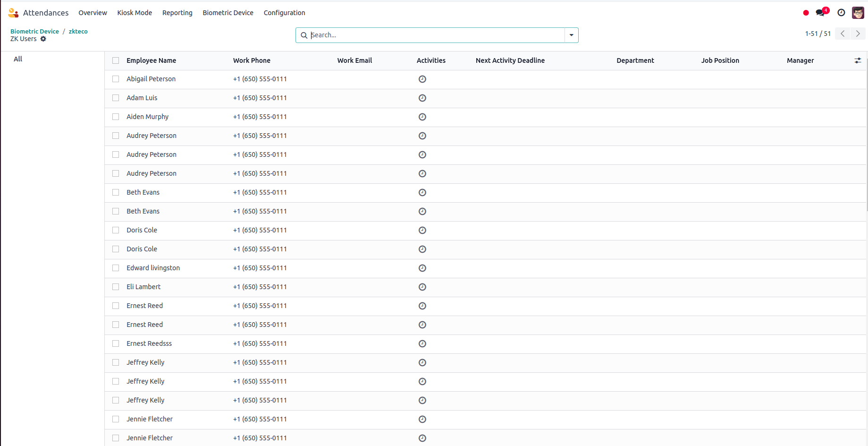
Task: Open activity clock for Ernest Reedsss
Action: [422, 343]
